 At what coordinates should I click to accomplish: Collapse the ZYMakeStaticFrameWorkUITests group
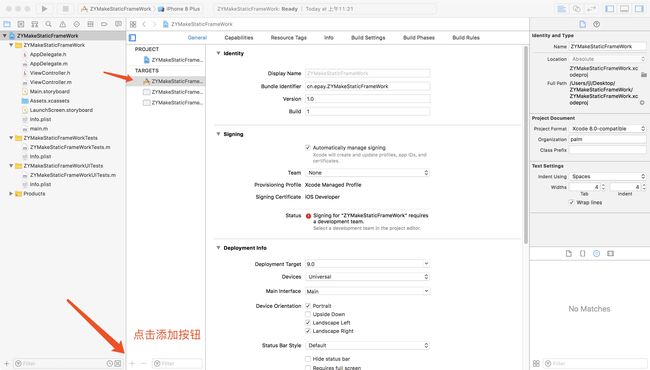[x=11, y=166]
